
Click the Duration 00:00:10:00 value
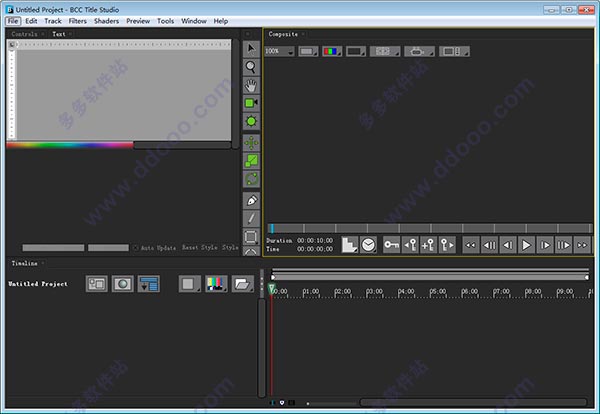pyautogui.click(x=315, y=241)
